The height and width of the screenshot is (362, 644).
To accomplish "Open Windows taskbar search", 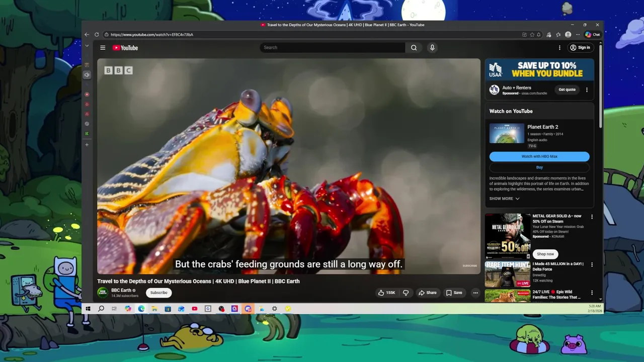I will pyautogui.click(x=101, y=309).
